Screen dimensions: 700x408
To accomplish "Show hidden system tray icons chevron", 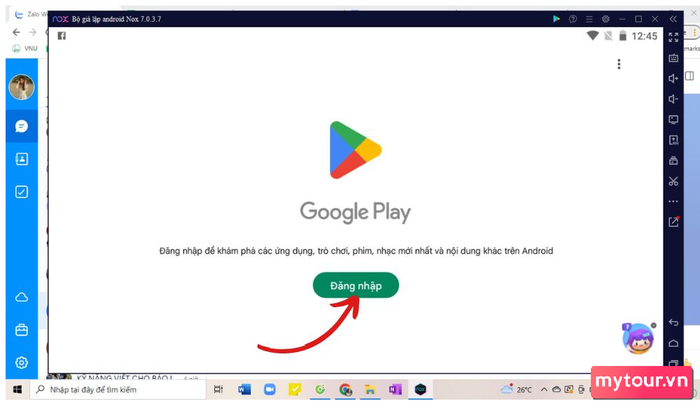I will [x=544, y=389].
